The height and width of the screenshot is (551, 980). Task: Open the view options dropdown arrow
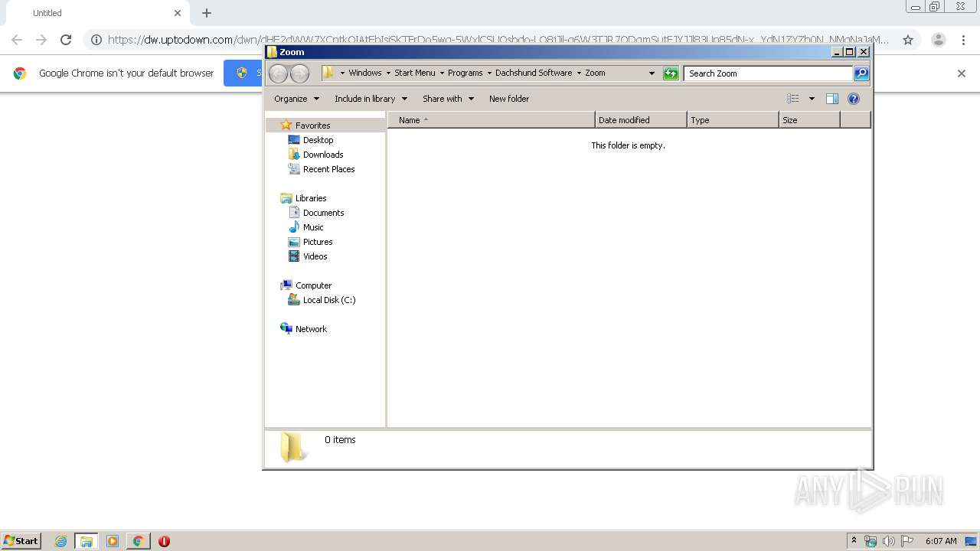point(812,99)
